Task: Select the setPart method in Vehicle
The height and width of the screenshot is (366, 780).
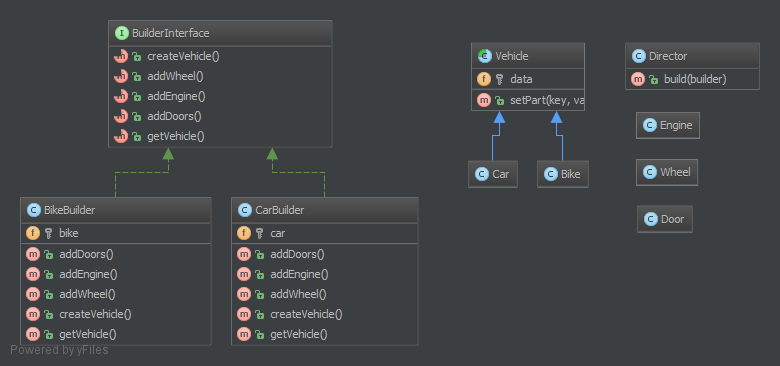Action: pyautogui.click(x=547, y=100)
